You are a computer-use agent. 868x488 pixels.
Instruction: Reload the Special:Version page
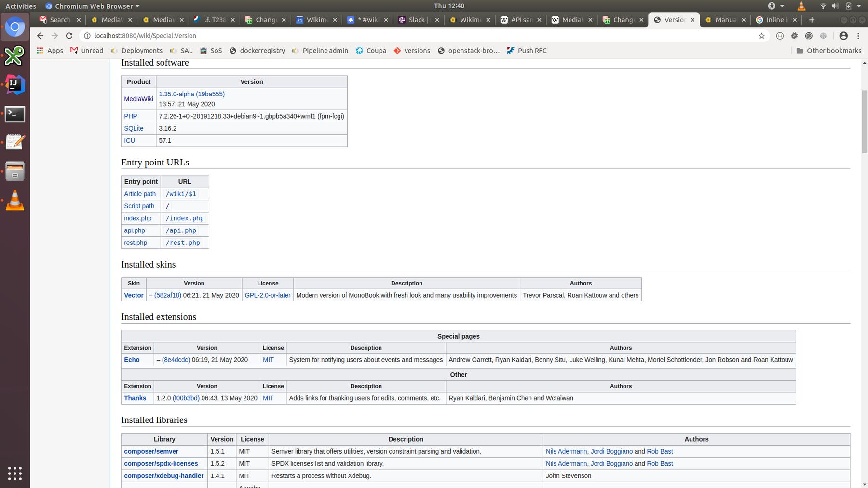click(x=69, y=36)
